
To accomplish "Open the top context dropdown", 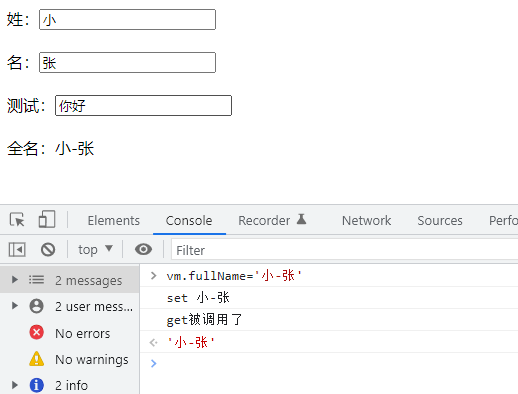I will [x=95, y=249].
